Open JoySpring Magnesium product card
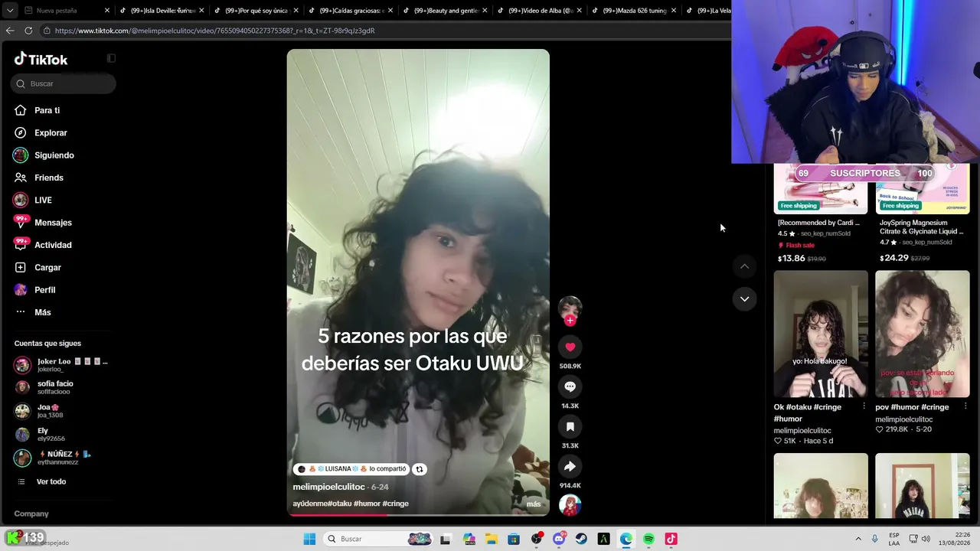The image size is (980, 551). [x=923, y=214]
